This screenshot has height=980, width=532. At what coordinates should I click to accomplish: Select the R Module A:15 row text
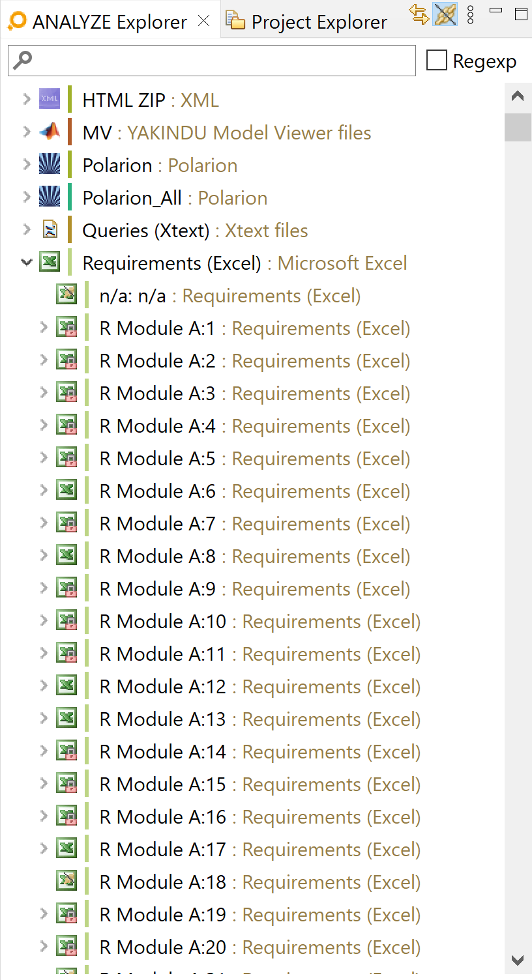click(260, 785)
